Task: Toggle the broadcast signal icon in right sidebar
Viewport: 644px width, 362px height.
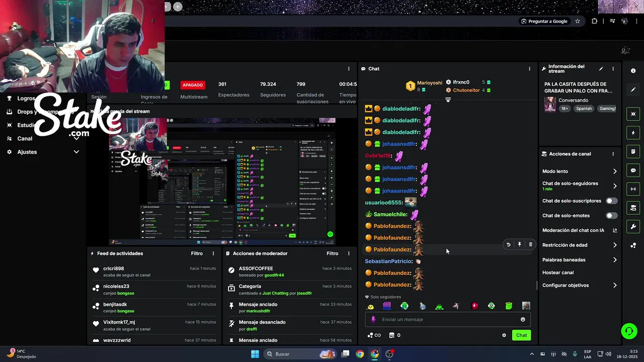Action: tap(633, 189)
